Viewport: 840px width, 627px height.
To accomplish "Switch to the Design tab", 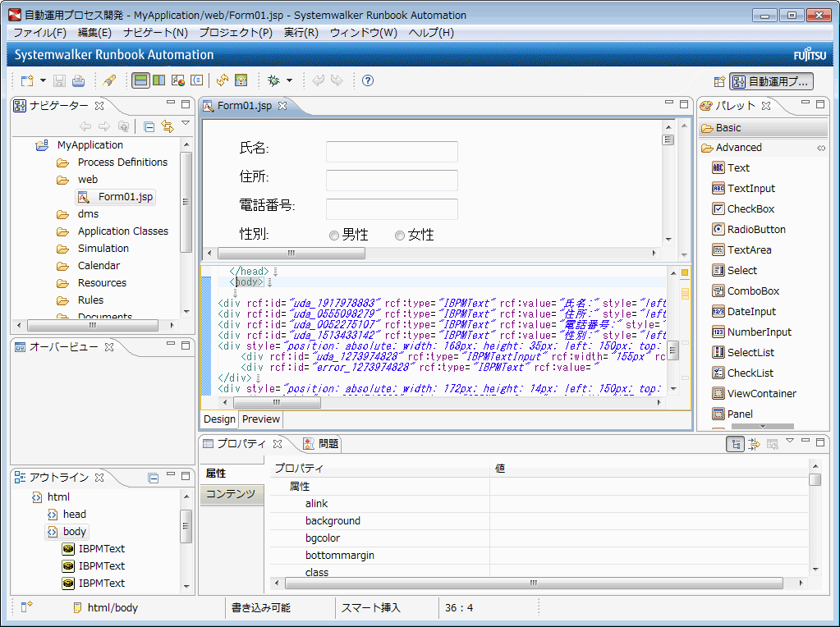I will [219, 419].
